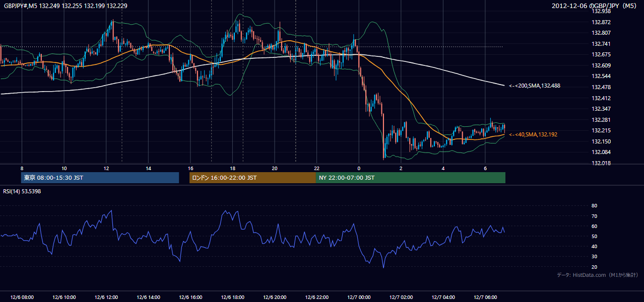644x302 pixels.
Task: Click the RSI scale value 30
Action: (595, 257)
